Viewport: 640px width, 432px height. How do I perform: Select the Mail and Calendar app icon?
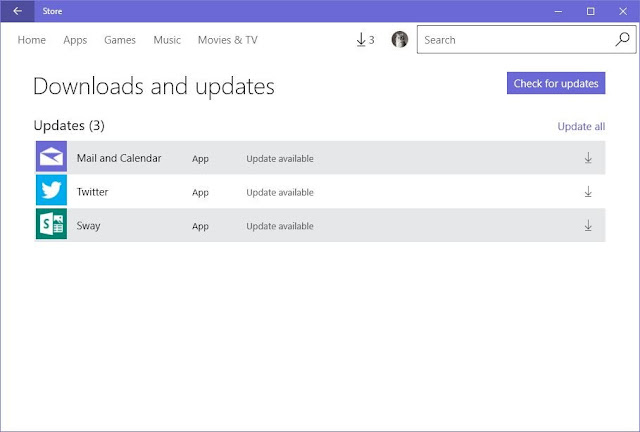[51, 156]
